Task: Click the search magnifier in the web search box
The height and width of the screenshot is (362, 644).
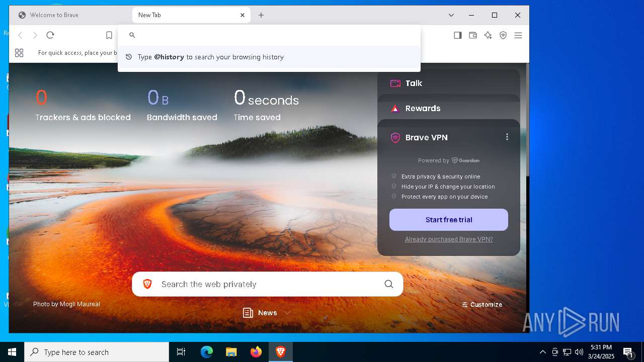Action: pyautogui.click(x=389, y=284)
